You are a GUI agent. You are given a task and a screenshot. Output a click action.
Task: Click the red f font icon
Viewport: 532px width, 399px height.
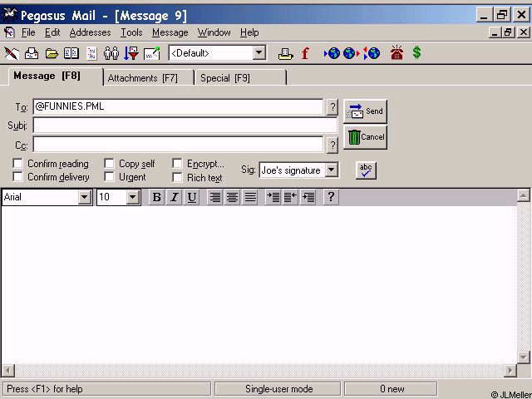[305, 53]
